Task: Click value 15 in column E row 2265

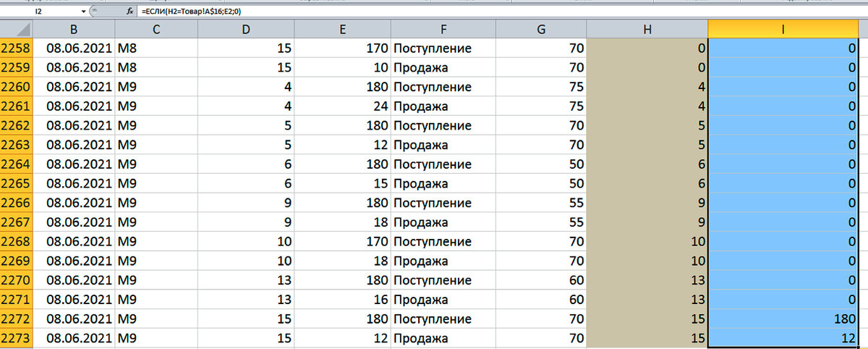Action: tap(380, 184)
